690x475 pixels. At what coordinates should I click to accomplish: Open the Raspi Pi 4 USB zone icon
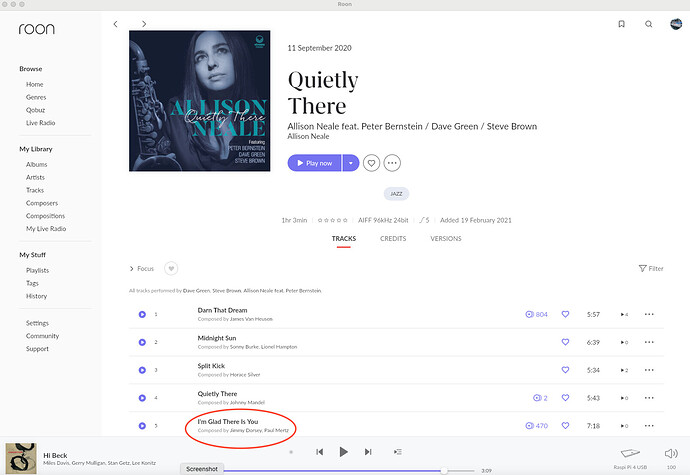coord(630,453)
